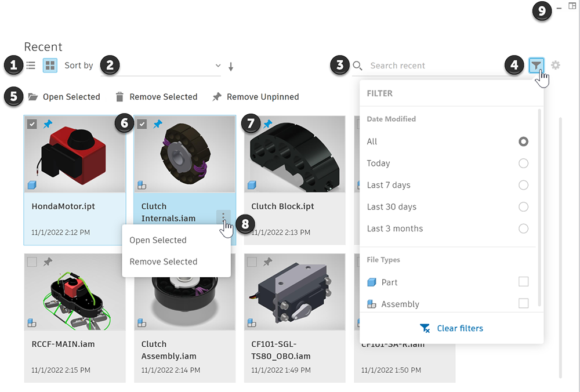
Task: Unpin the HondaMotor.ipt file
Action: pyautogui.click(x=48, y=124)
